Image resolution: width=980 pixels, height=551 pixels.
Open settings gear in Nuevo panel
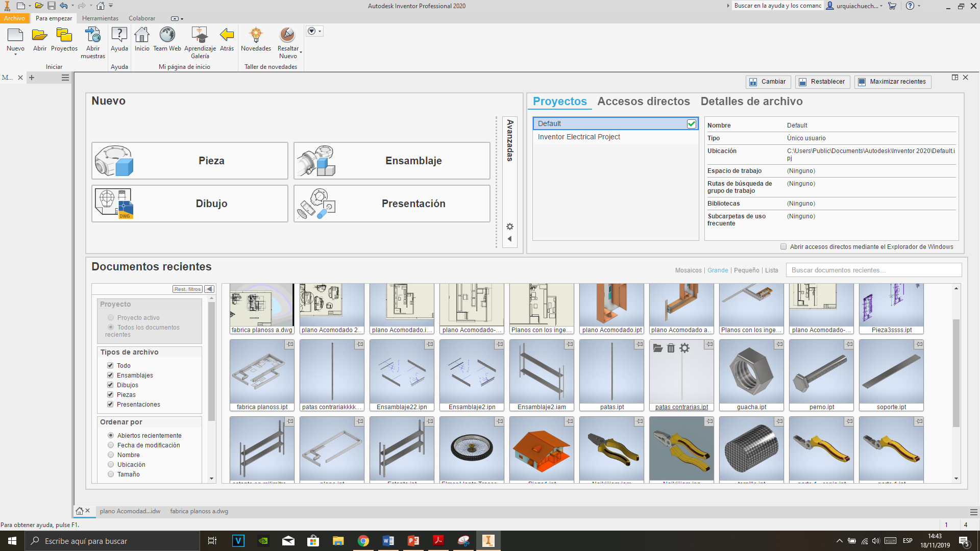(x=509, y=227)
